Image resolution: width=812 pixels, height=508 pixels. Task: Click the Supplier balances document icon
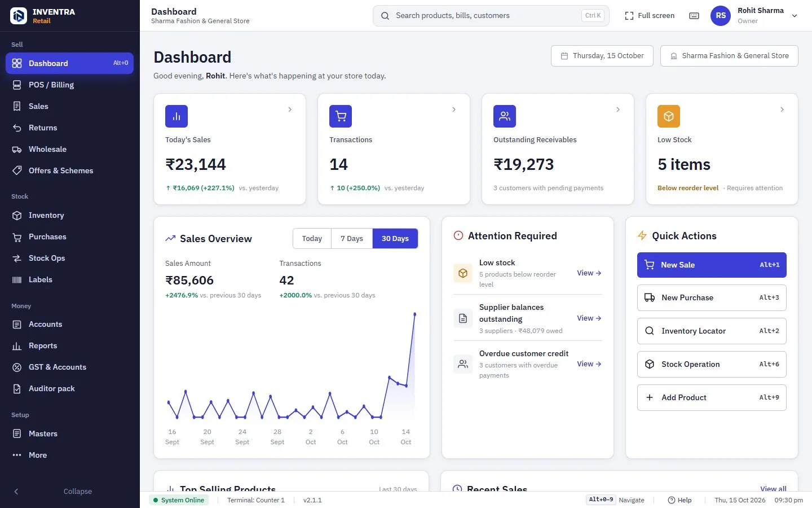coord(463,318)
